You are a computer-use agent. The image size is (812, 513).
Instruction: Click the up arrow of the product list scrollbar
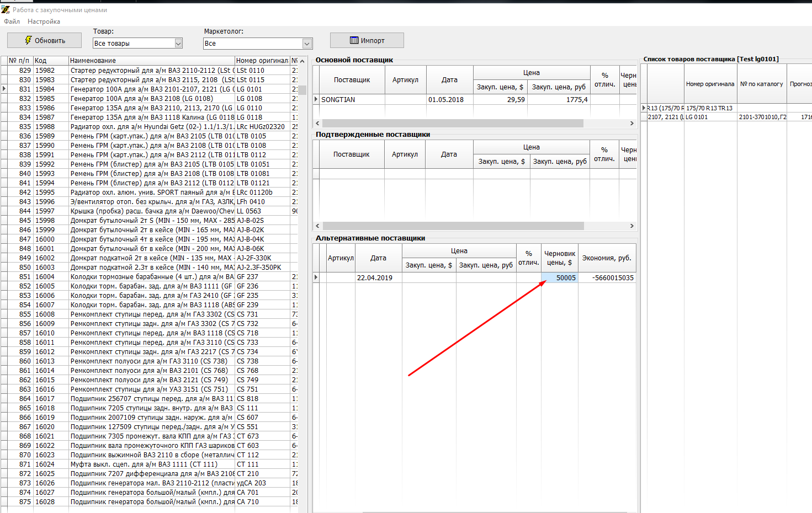click(302, 61)
